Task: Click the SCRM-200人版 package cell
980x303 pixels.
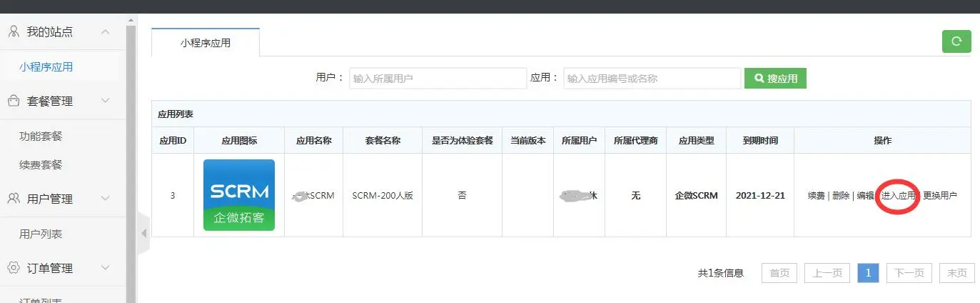Action: click(x=383, y=195)
